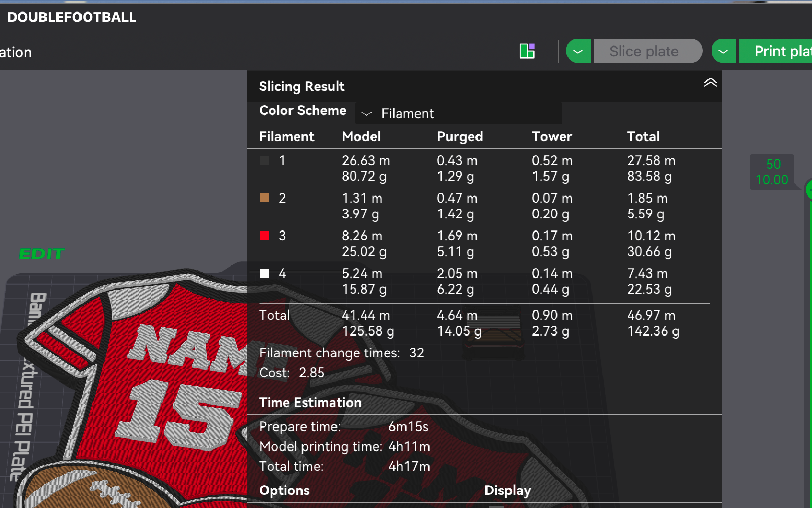The width and height of the screenshot is (812, 508).
Task: Select the total weight 22.53 g
Action: (649, 289)
